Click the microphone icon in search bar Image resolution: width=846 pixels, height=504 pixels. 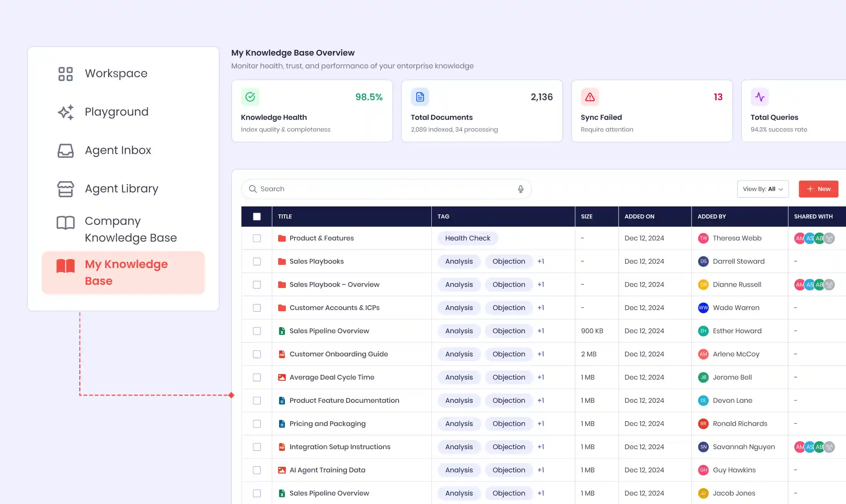[x=520, y=189]
